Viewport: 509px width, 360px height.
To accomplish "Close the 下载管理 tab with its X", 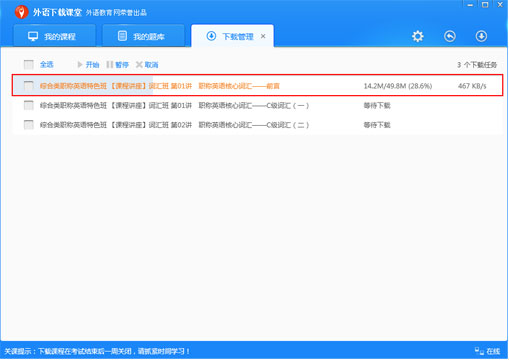I will point(263,36).
